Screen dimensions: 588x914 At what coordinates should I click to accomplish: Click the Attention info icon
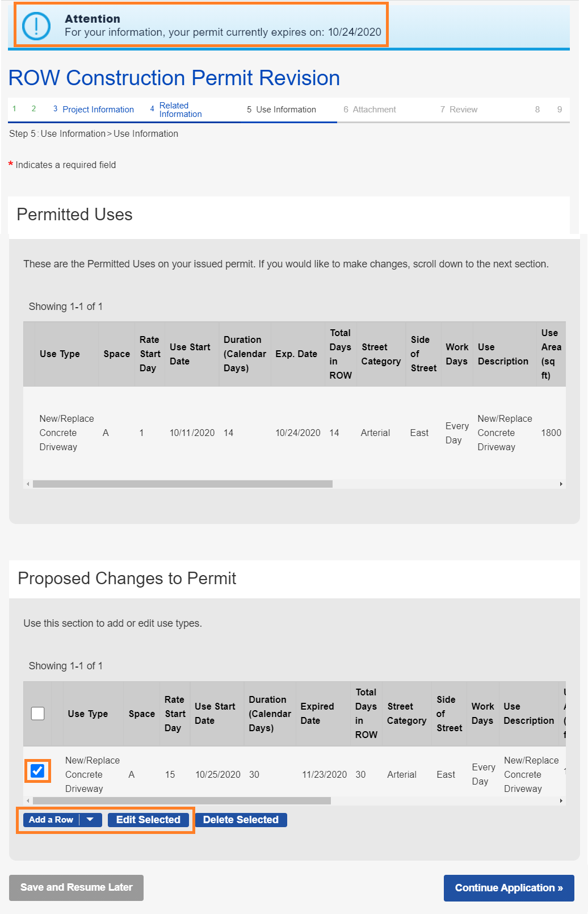[36, 26]
